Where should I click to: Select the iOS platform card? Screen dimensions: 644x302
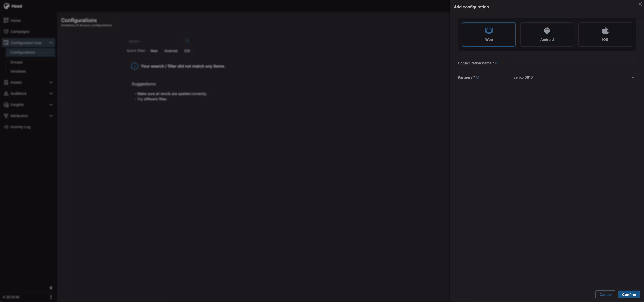point(605,34)
